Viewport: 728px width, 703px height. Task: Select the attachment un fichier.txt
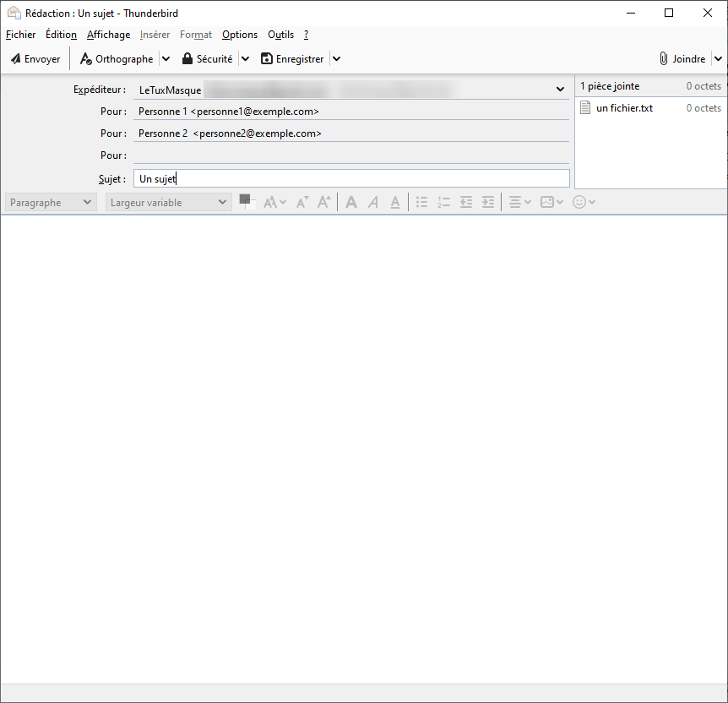(624, 108)
